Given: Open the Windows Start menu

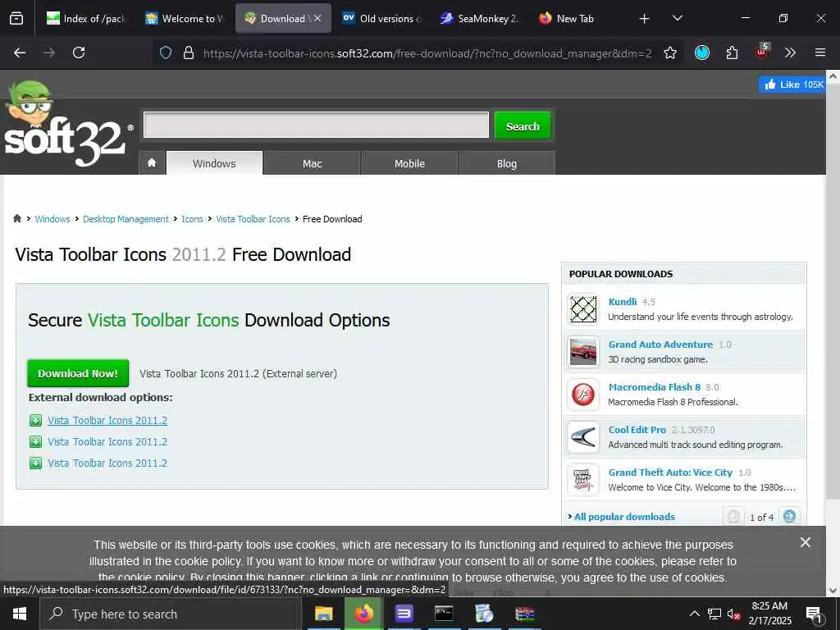Looking at the screenshot, I should tap(20, 614).
